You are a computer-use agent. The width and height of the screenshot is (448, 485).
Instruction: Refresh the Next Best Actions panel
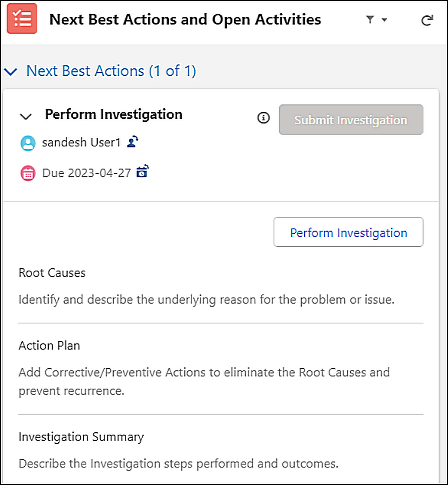point(427,20)
